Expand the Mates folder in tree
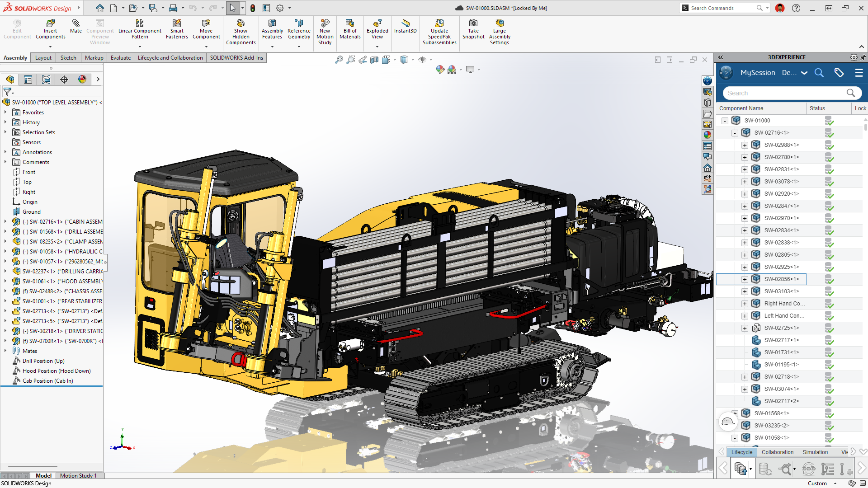This screenshot has height=488, width=868. [5, 351]
